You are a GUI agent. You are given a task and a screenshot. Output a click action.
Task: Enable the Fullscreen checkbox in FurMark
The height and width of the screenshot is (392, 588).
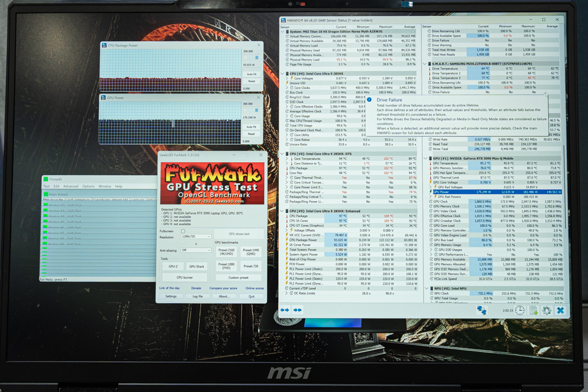[x=183, y=231]
